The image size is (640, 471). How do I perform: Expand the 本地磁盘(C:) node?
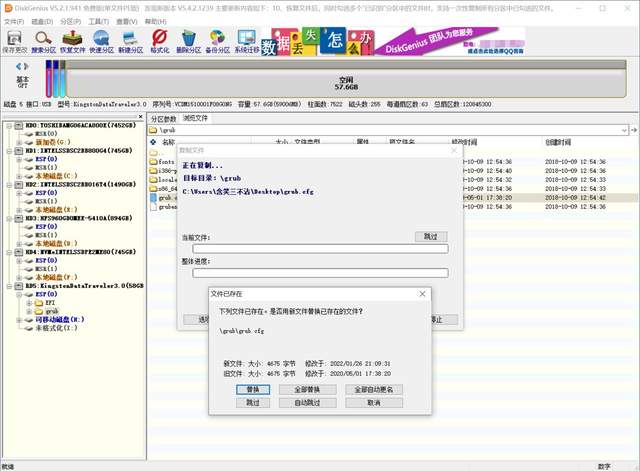[x=19, y=176]
